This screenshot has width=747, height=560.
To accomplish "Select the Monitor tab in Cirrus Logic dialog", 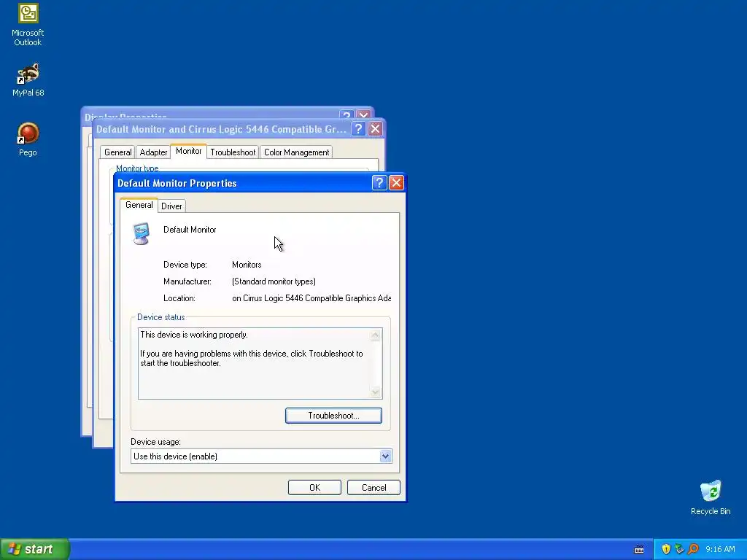I will tap(189, 151).
